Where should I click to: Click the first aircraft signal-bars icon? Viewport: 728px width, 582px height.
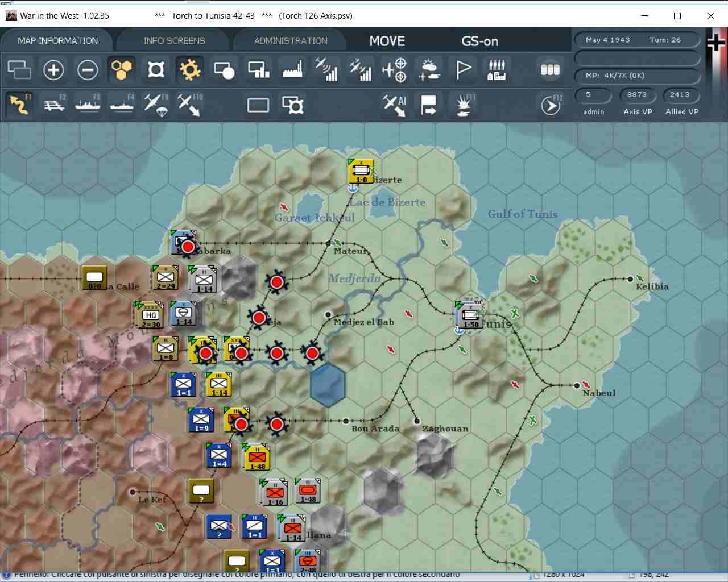(326, 70)
